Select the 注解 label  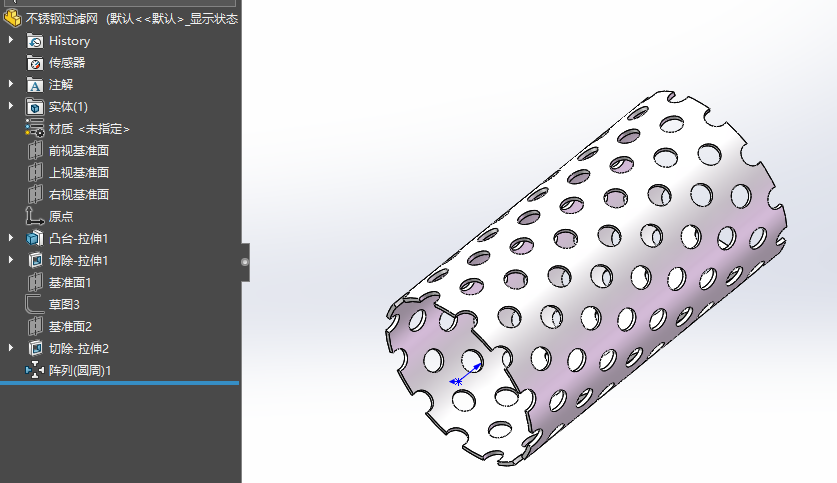click(x=61, y=85)
